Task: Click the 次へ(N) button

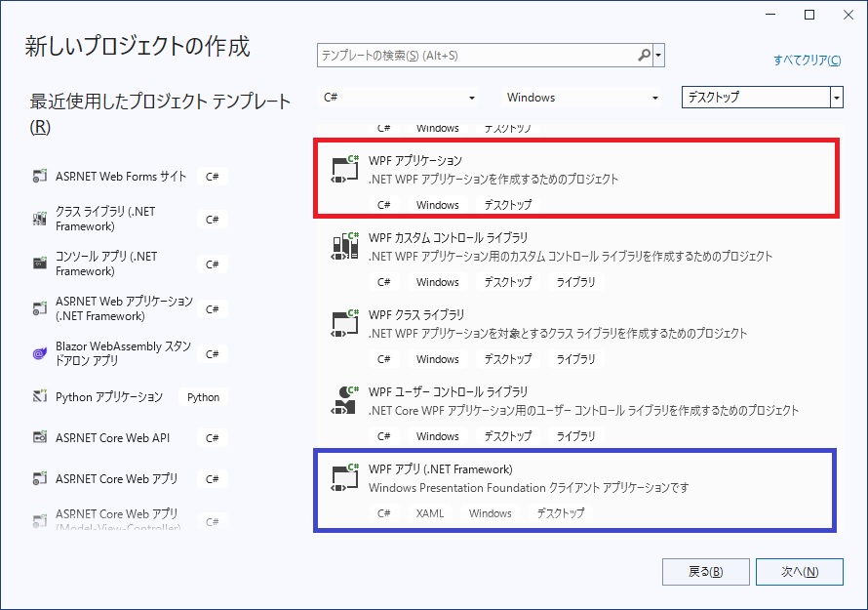Action: (x=800, y=572)
